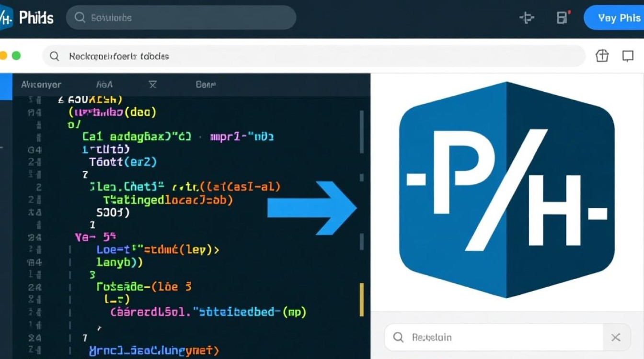
Task: Click the magnifier icon in the dark top search bar
Action: (80, 18)
